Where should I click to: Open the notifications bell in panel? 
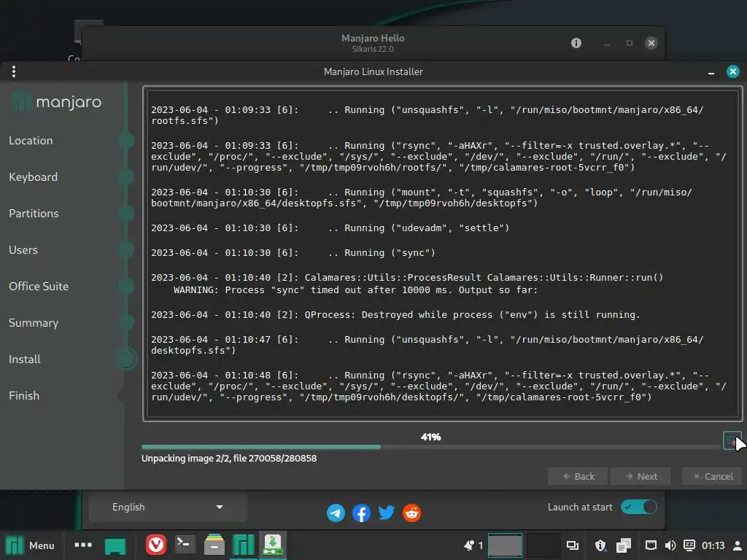[469, 545]
